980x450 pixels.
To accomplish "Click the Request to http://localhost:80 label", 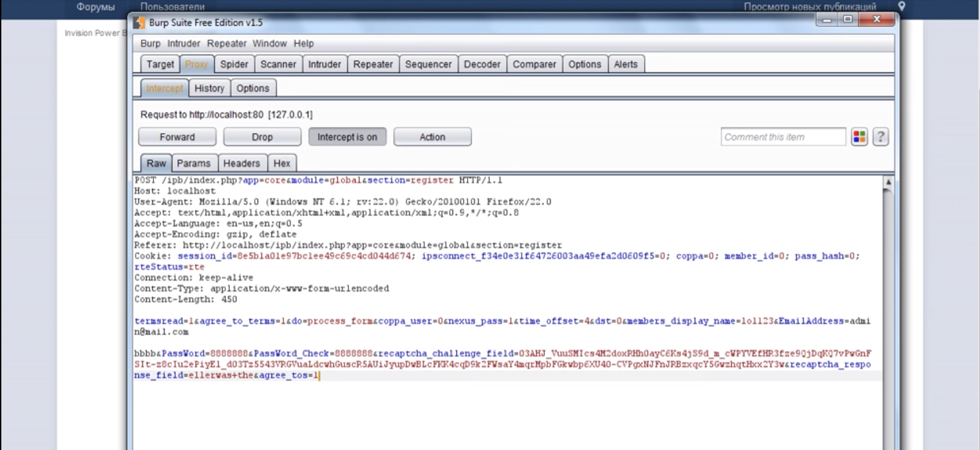I will coord(227,114).
